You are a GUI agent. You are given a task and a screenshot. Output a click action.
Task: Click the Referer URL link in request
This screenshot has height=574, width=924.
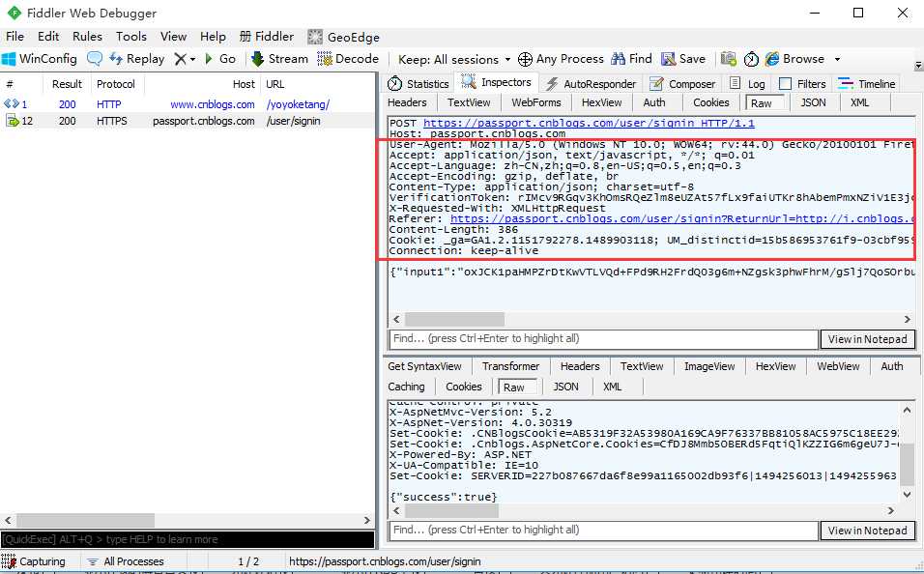(681, 218)
